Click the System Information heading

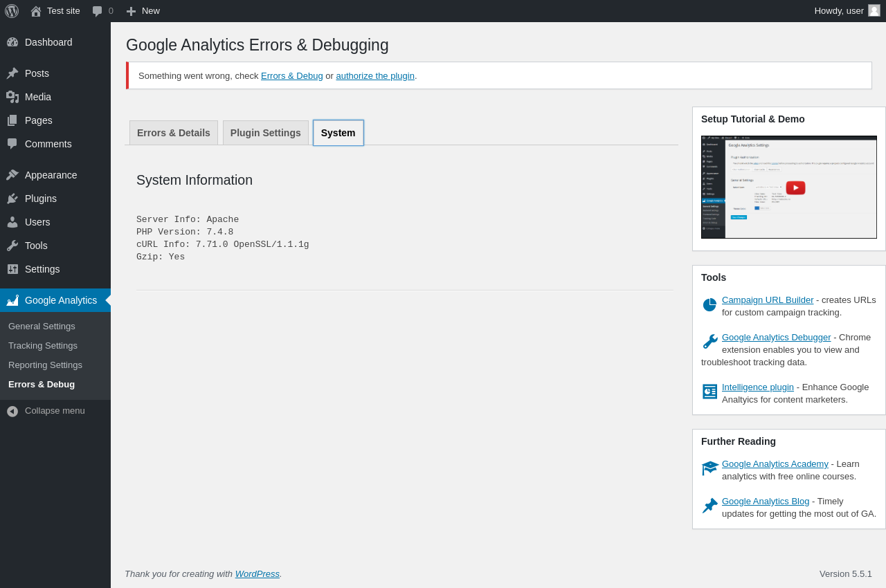[x=195, y=181]
